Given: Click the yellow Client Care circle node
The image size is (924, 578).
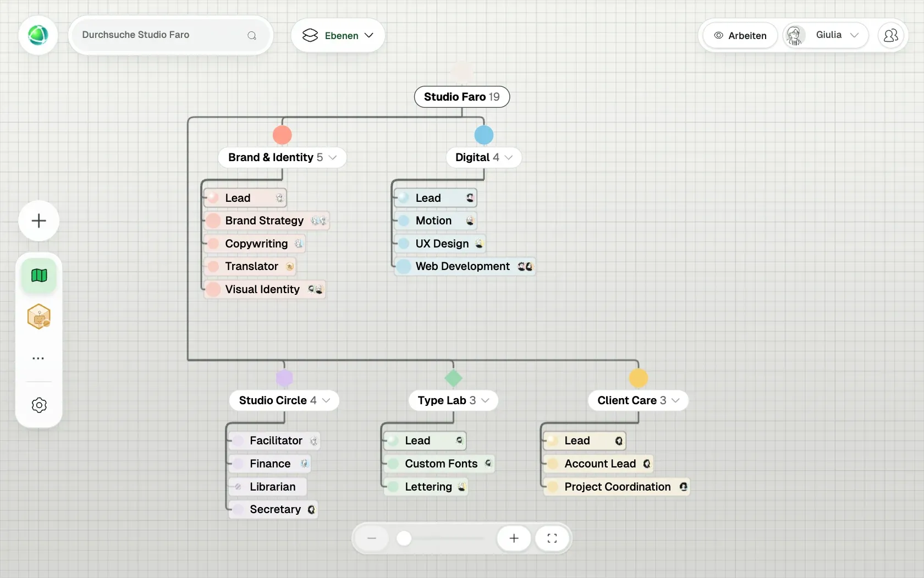Looking at the screenshot, I should coord(639,378).
